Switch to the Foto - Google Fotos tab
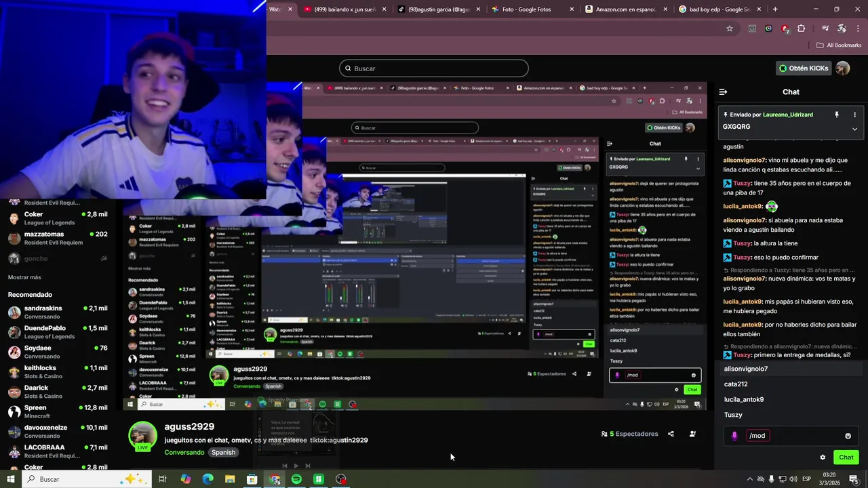The image size is (868, 488). tap(530, 9)
